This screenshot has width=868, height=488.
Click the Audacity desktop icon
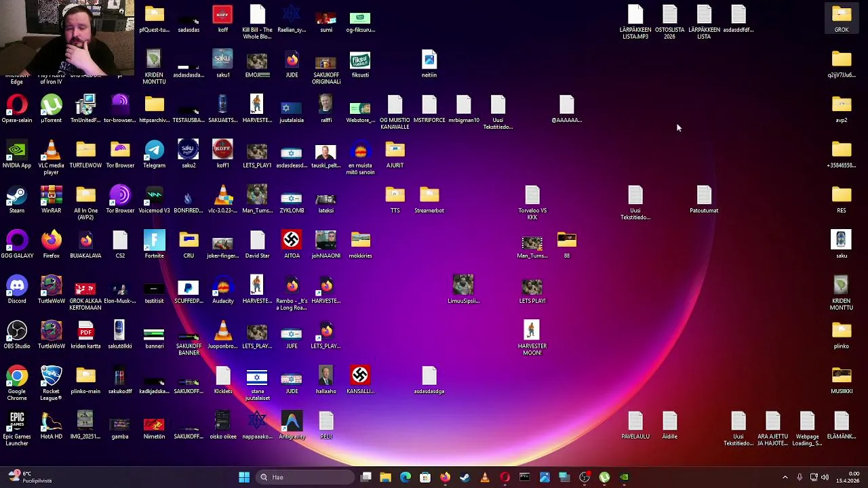click(223, 289)
